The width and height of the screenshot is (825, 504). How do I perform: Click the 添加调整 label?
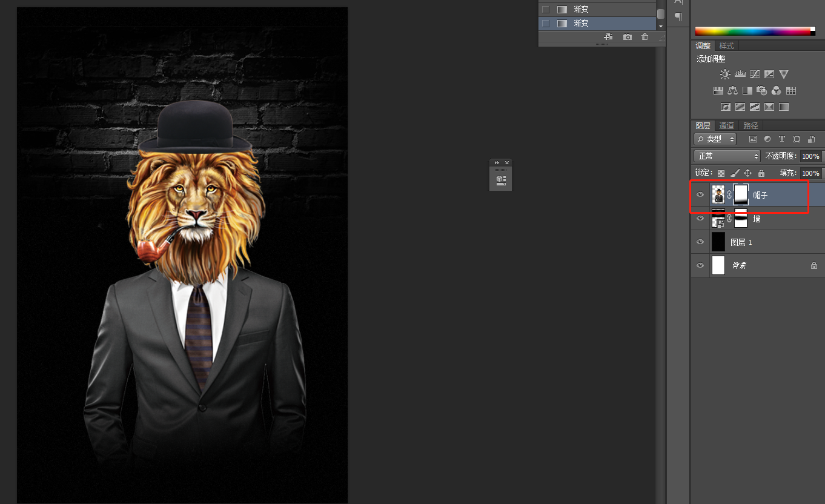coord(711,59)
